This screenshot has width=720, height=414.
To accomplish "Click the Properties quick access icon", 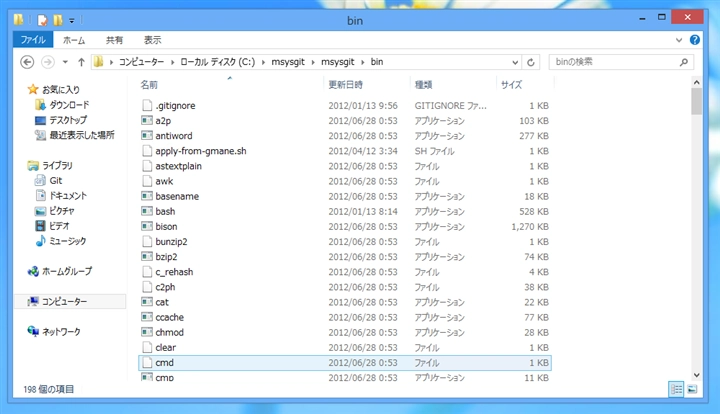I will [42, 20].
